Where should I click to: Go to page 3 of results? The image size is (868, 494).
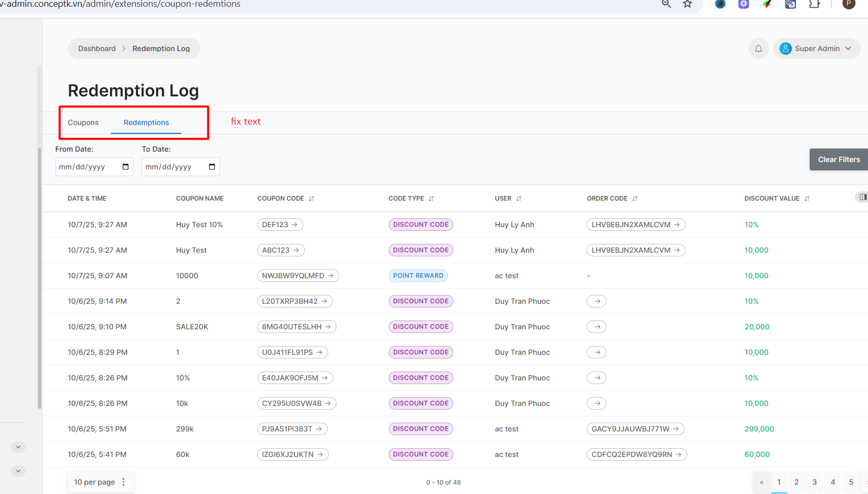814,482
